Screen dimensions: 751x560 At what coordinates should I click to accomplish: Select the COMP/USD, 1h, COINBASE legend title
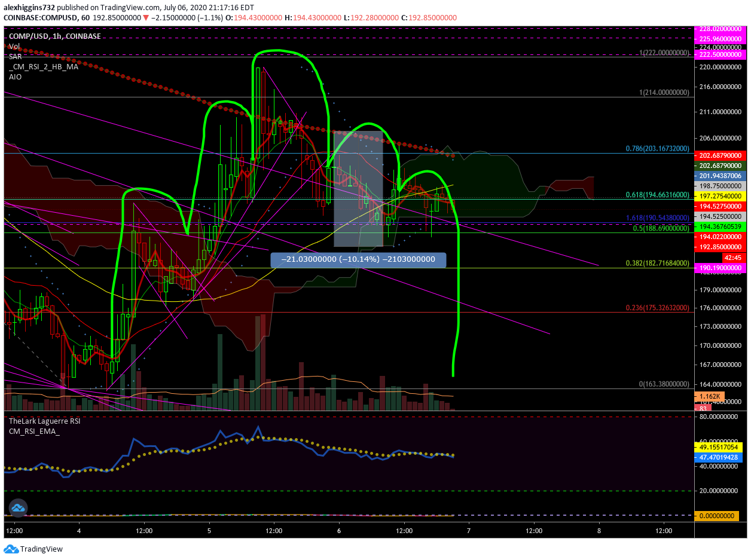(54, 36)
